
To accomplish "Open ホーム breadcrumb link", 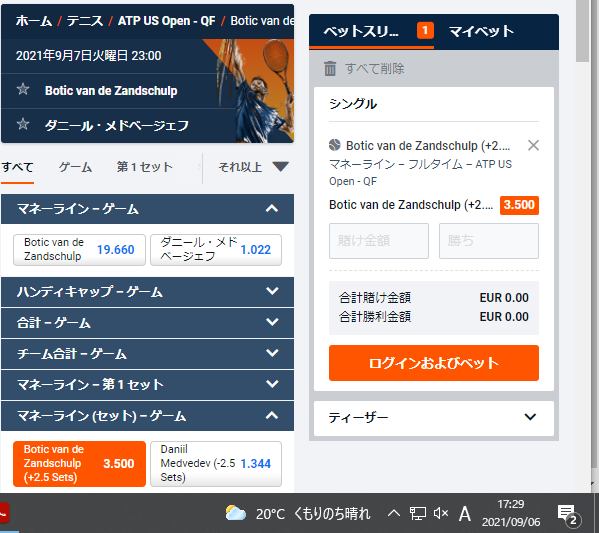I will [34, 21].
